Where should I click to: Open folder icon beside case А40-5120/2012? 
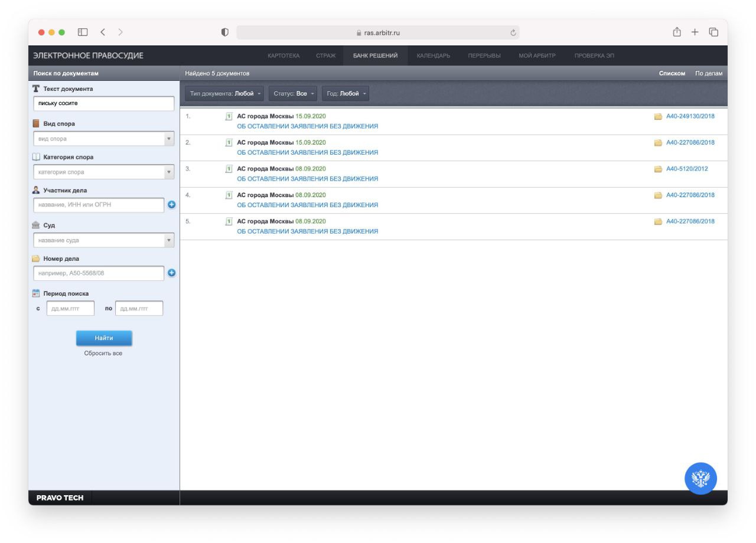click(658, 169)
